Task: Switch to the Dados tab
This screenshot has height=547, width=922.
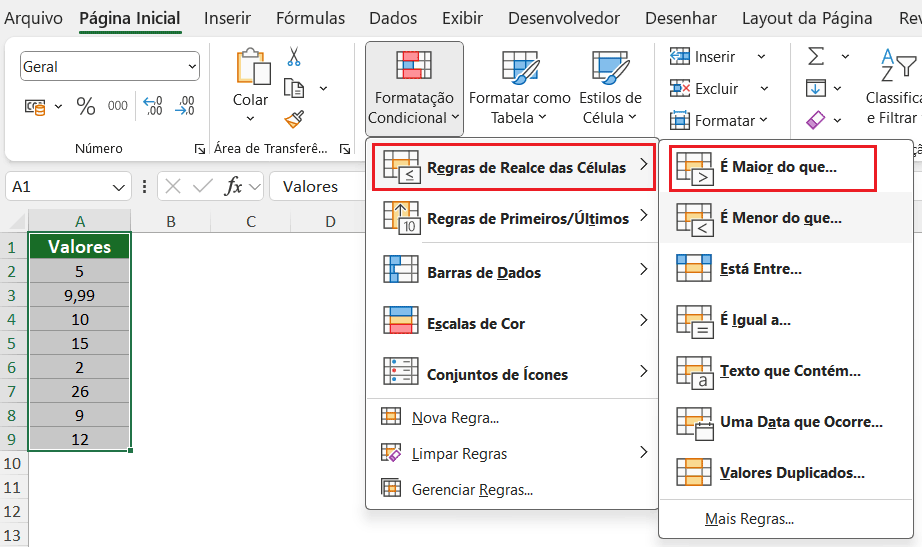Action: tap(393, 18)
